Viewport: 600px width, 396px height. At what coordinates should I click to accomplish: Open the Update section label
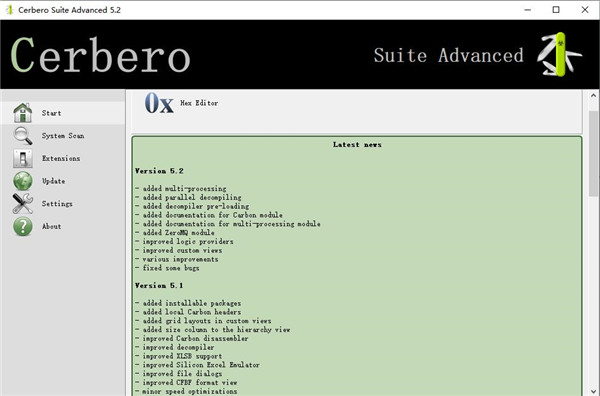(53, 181)
